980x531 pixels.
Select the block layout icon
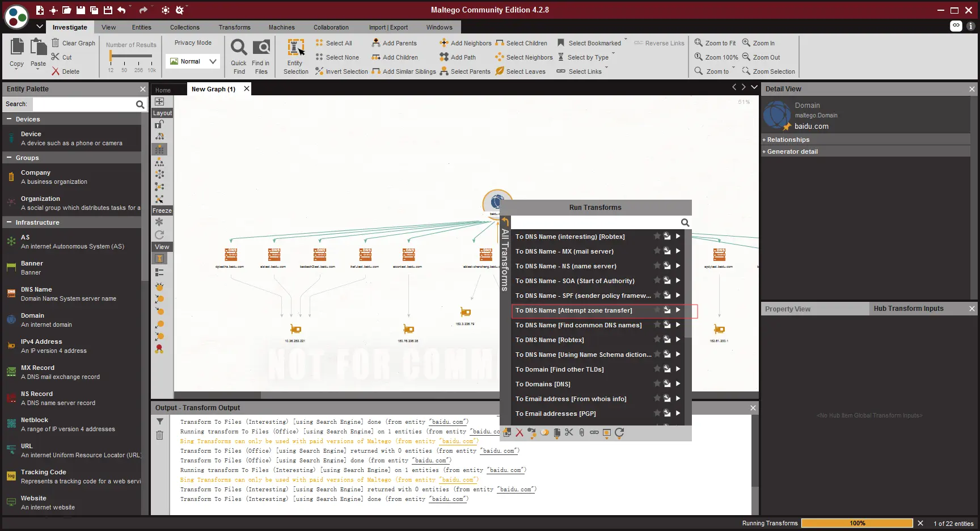[160, 149]
